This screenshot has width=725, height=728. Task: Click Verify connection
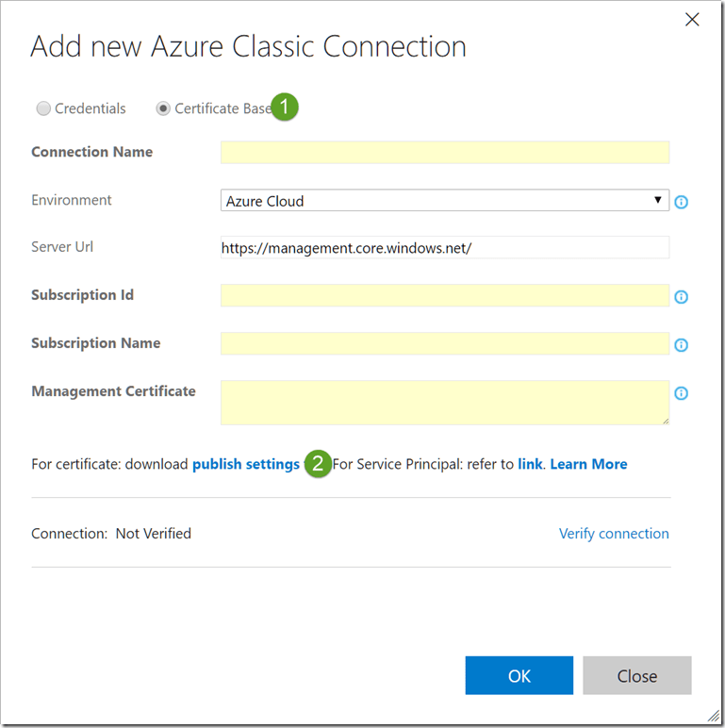[x=614, y=534]
